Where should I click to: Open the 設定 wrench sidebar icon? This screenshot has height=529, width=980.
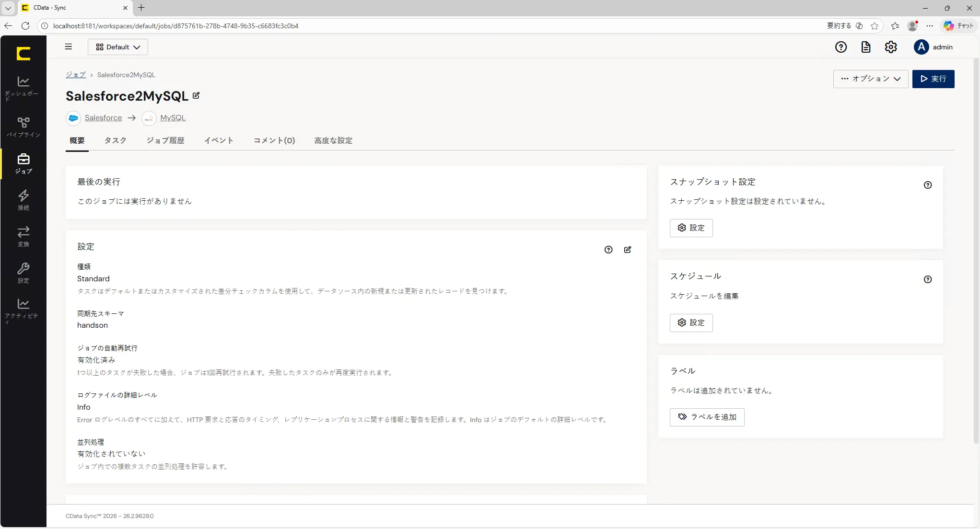tap(23, 273)
